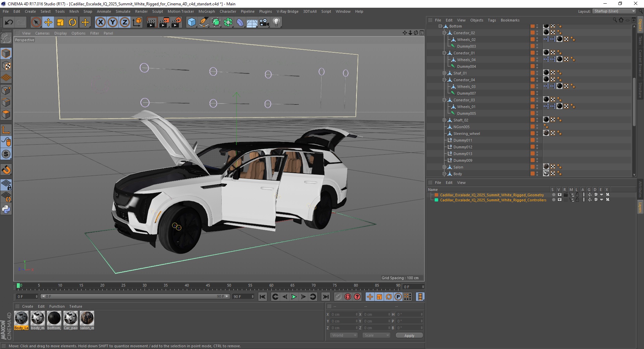
Task: Activate the Scale tool
Action: (60, 22)
